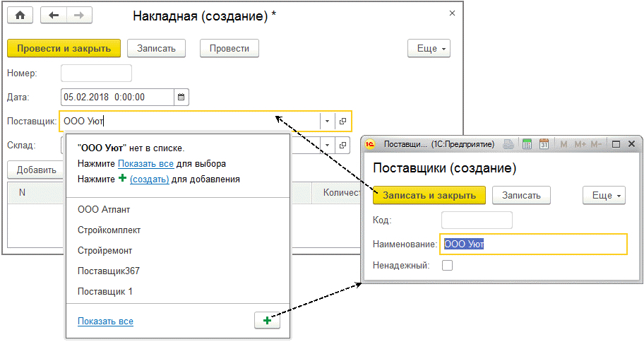
Task: Go back with the left arrow
Action: coord(54,16)
